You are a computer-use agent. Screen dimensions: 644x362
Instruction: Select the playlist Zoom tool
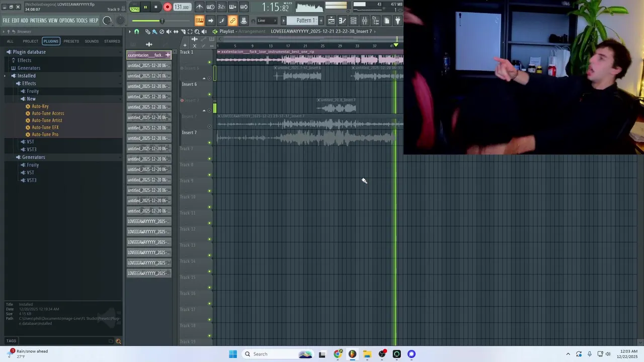(197, 32)
